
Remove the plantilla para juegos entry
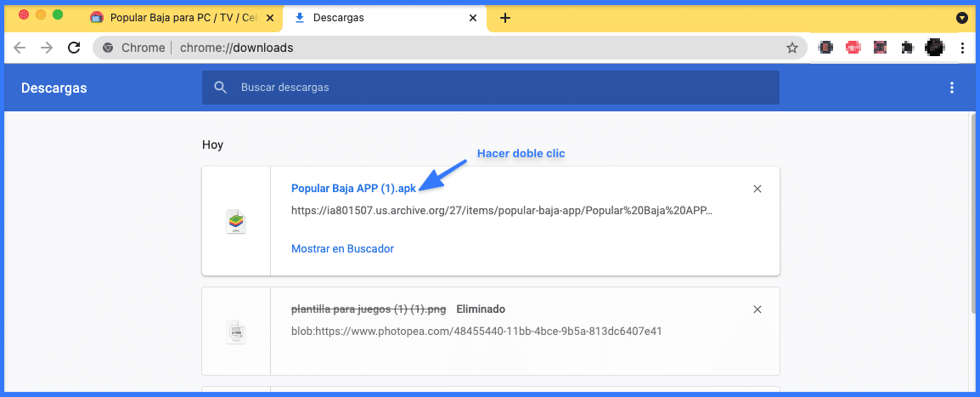[x=758, y=309]
